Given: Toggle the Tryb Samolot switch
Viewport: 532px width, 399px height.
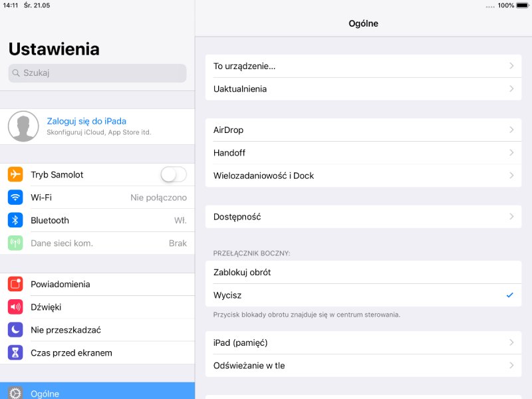Looking at the screenshot, I should coord(174,175).
